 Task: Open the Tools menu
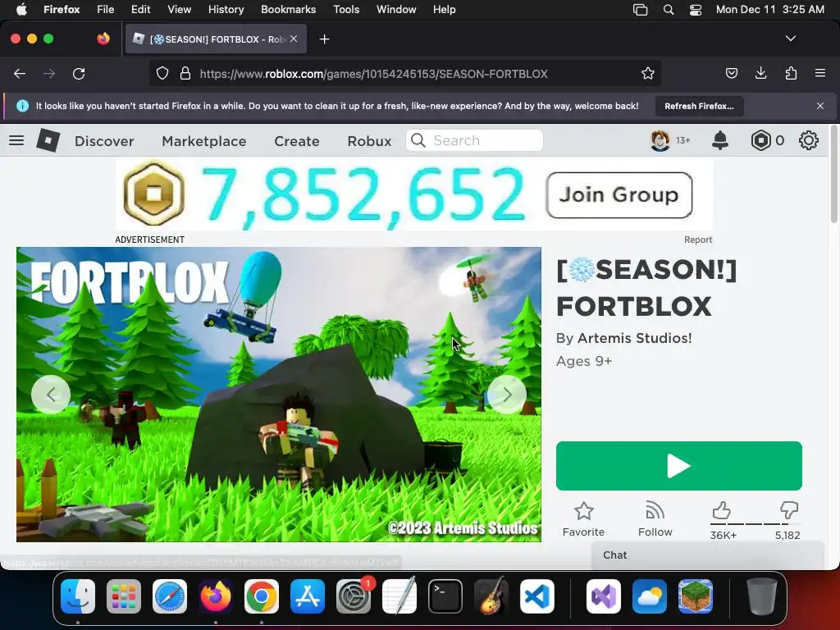point(346,10)
